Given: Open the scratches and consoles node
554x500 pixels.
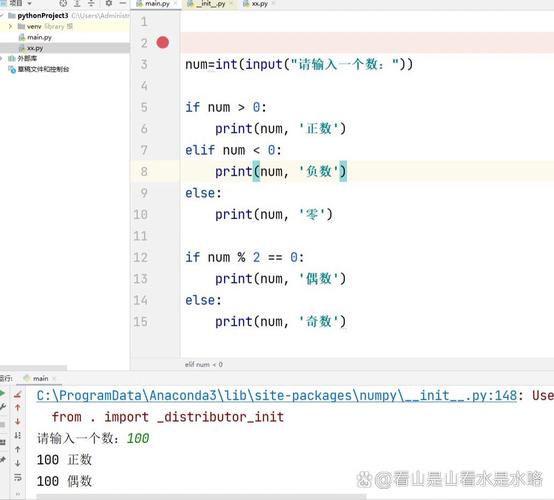Looking at the screenshot, I should click(x=43, y=69).
